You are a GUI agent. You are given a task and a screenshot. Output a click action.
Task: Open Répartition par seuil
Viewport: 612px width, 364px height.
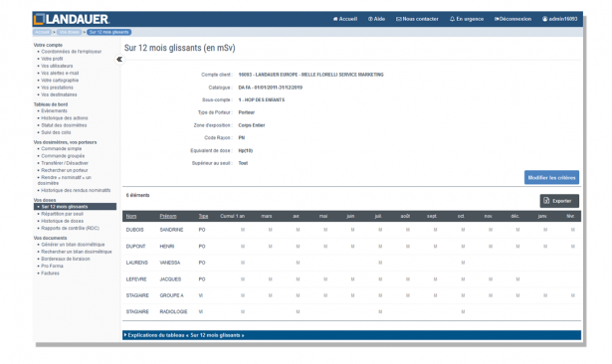[62, 214]
